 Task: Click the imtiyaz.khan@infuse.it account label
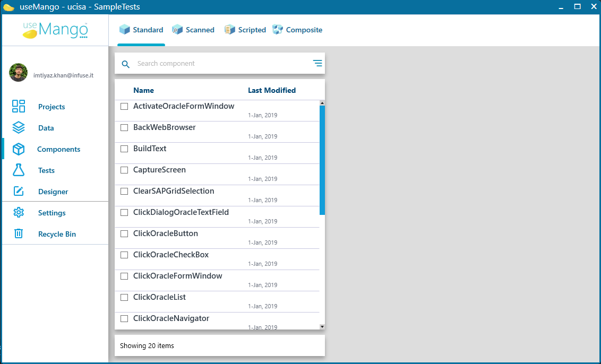(x=63, y=75)
